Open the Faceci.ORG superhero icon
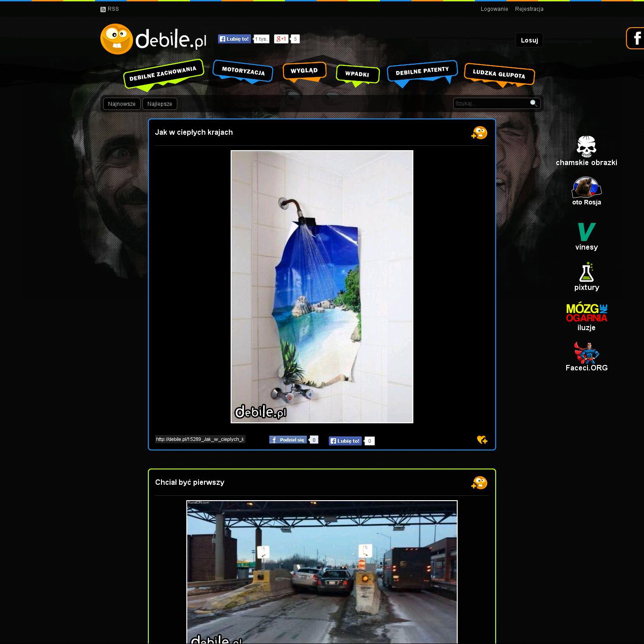Image resolution: width=644 pixels, height=644 pixels. pyautogui.click(x=586, y=353)
